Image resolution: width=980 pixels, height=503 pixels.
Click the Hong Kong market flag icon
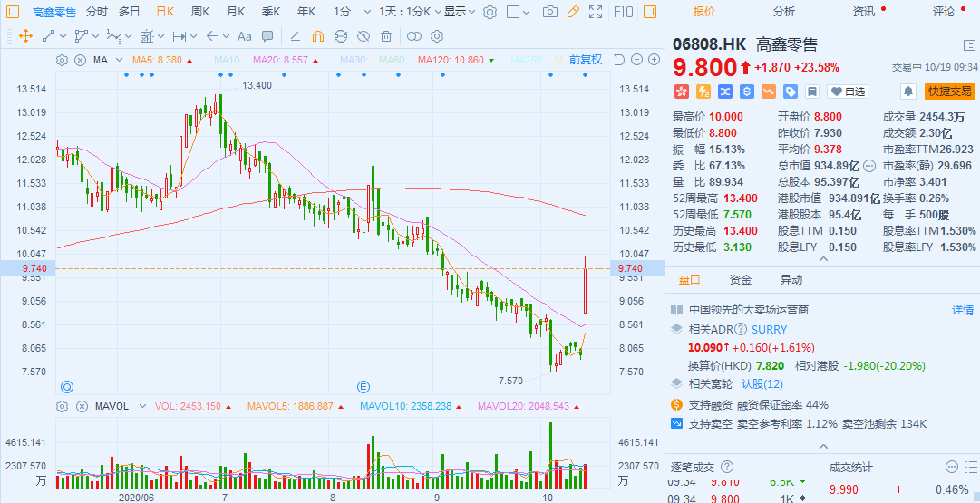click(x=681, y=92)
